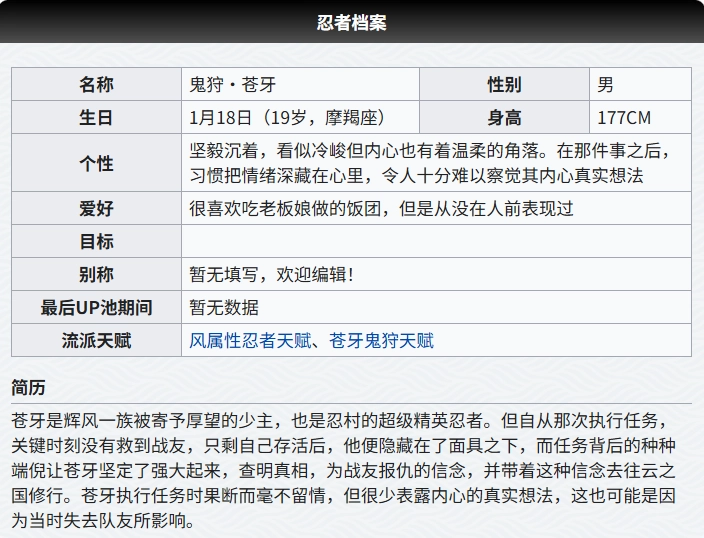The width and height of the screenshot is (704, 538).
Task: Click the 性别 label cell
Action: 504,85
